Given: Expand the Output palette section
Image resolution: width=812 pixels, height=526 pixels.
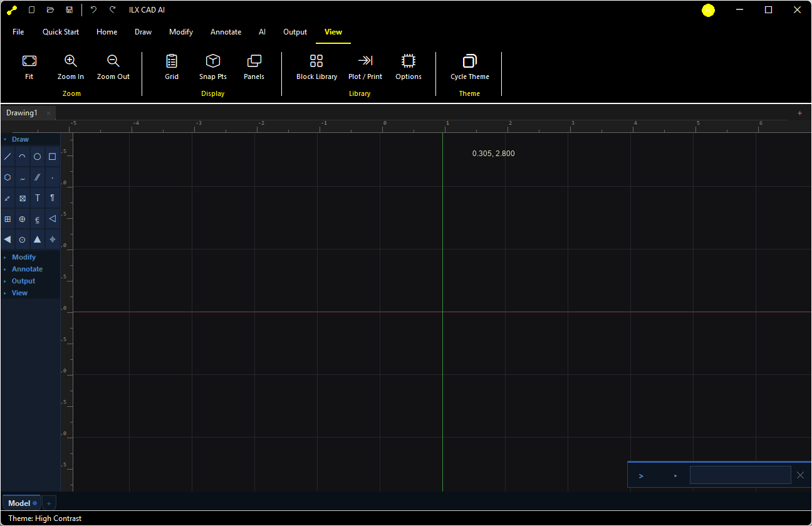Looking at the screenshot, I should pos(30,281).
